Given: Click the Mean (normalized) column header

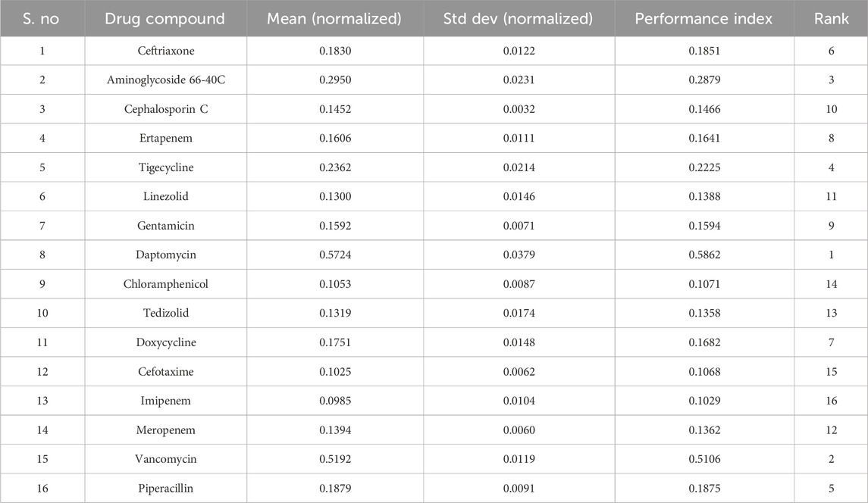Looking at the screenshot, I should point(334,19).
